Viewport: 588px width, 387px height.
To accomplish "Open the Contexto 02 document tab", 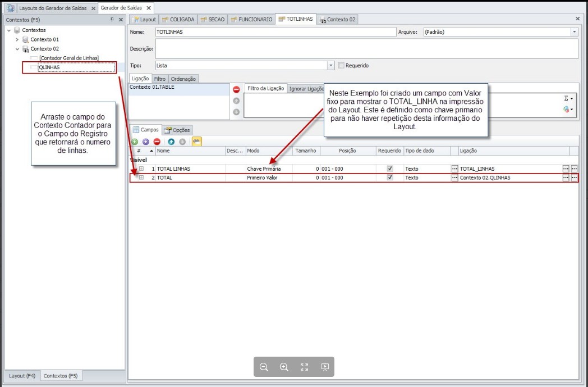I will [338, 19].
